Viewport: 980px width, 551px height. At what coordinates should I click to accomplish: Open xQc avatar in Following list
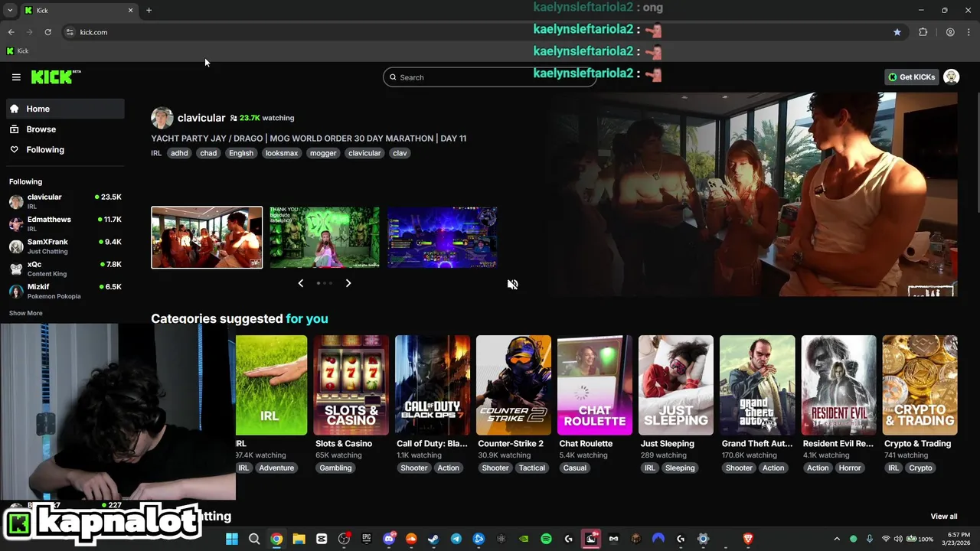(x=16, y=269)
